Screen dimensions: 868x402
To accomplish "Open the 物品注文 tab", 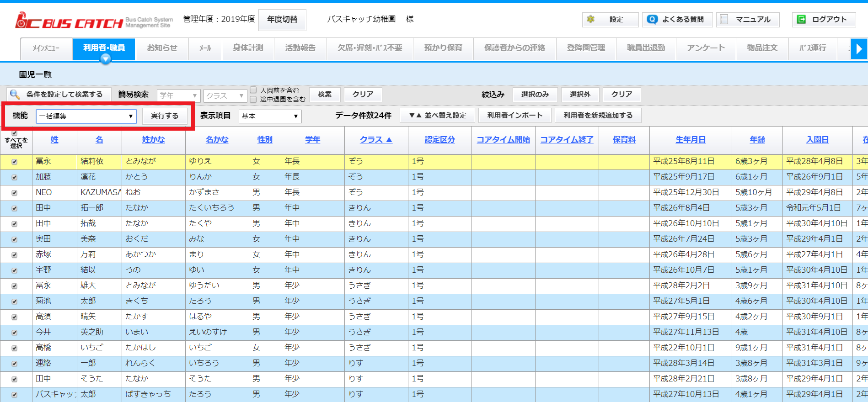I will pos(762,48).
